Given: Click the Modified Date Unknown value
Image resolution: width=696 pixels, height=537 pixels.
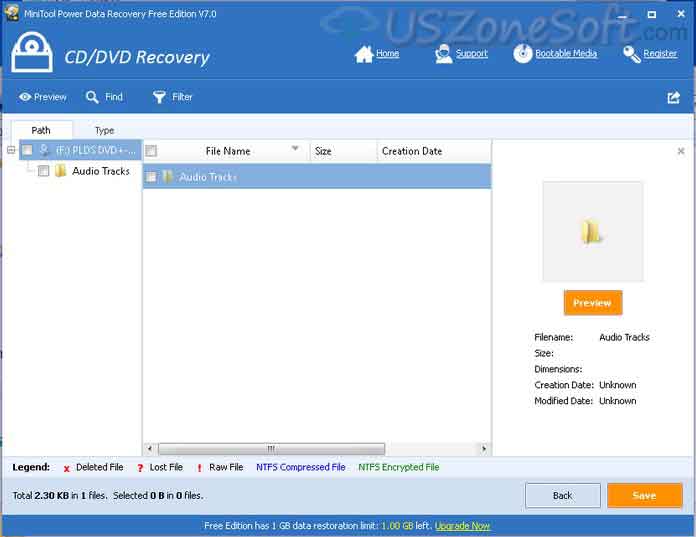Looking at the screenshot, I should [617, 401].
